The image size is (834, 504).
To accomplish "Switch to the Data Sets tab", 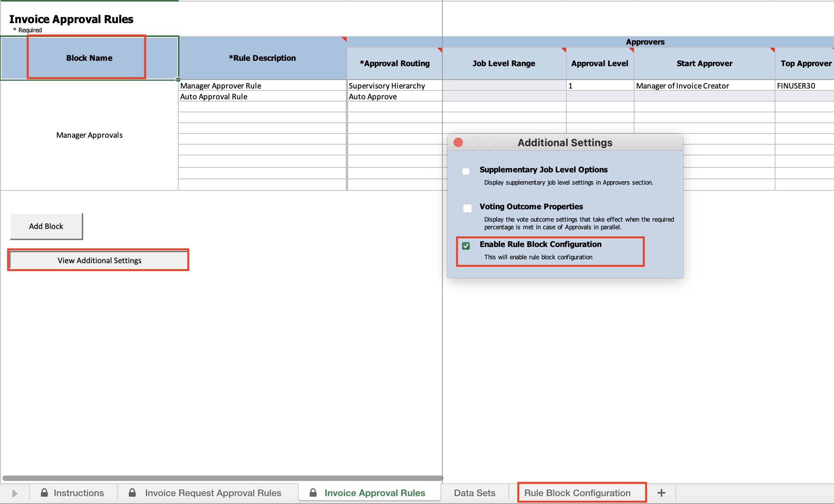I will (x=474, y=493).
